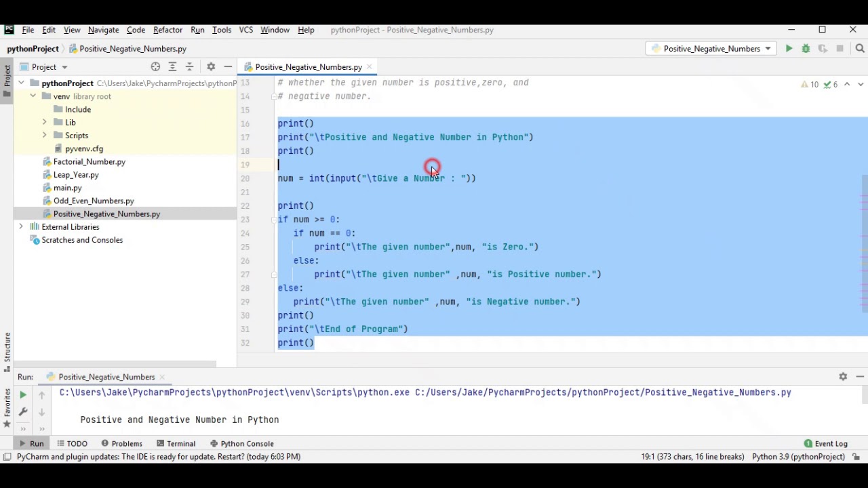Viewport: 868px width, 488px height.
Task: Close the Positive_Negative_Numbers Run tab
Action: tap(162, 377)
